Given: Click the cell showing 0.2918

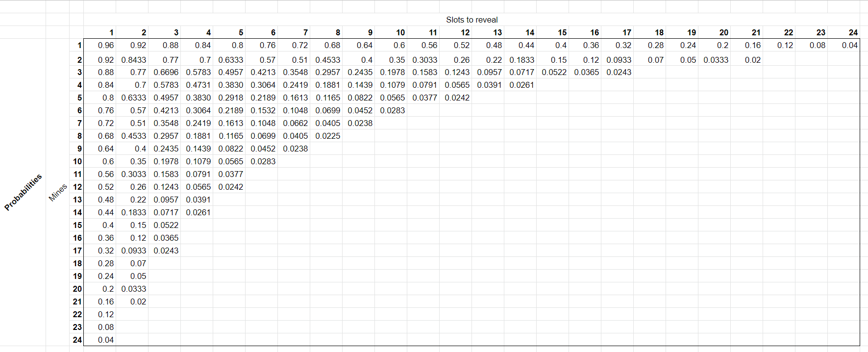Looking at the screenshot, I should point(230,98).
